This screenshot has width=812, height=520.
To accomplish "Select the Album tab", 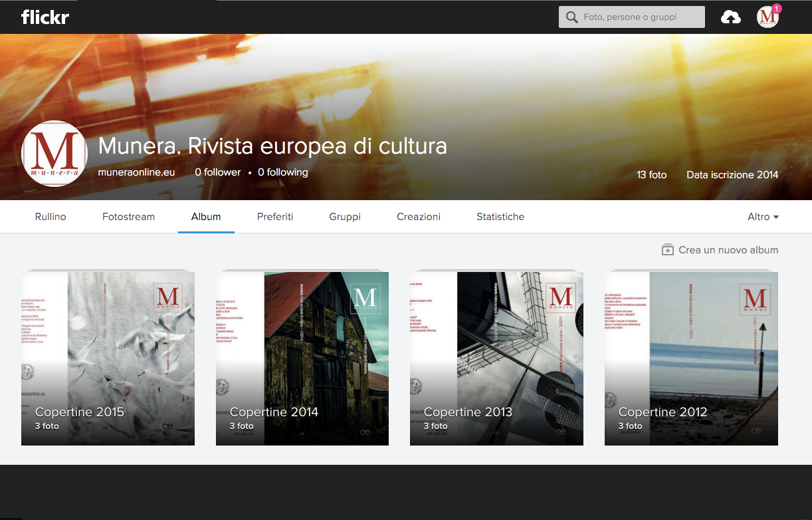I will [206, 217].
